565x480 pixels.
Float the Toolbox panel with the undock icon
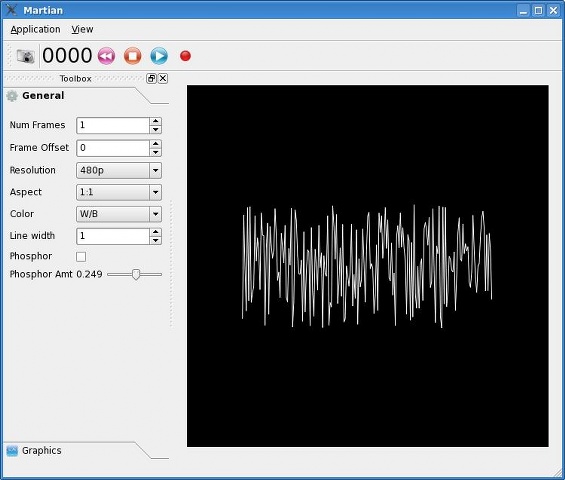click(151, 78)
